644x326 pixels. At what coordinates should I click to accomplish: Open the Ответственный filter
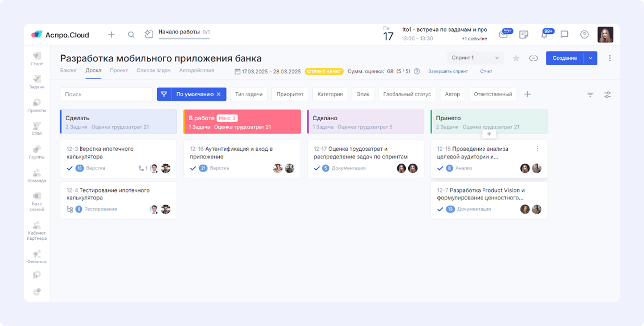tap(493, 94)
